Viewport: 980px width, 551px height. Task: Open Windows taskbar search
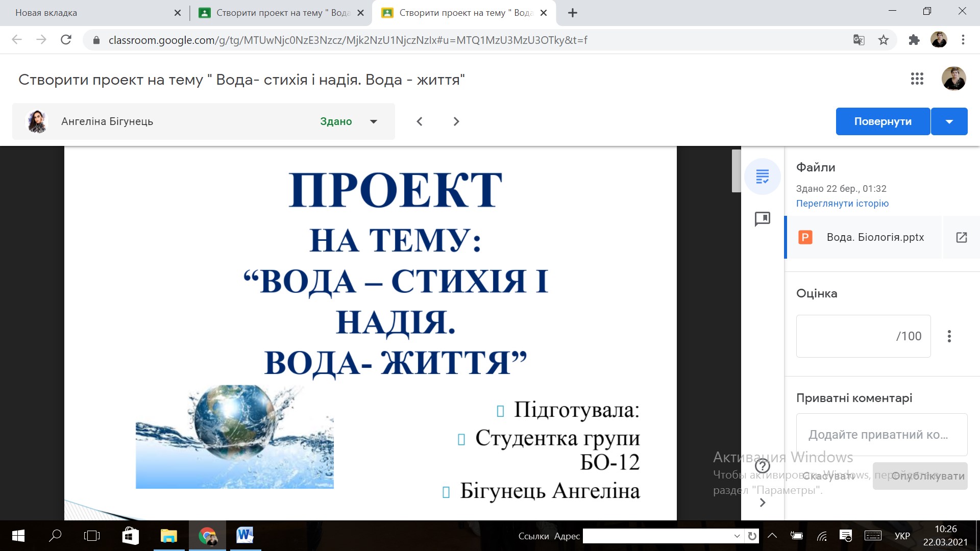tap(55, 536)
